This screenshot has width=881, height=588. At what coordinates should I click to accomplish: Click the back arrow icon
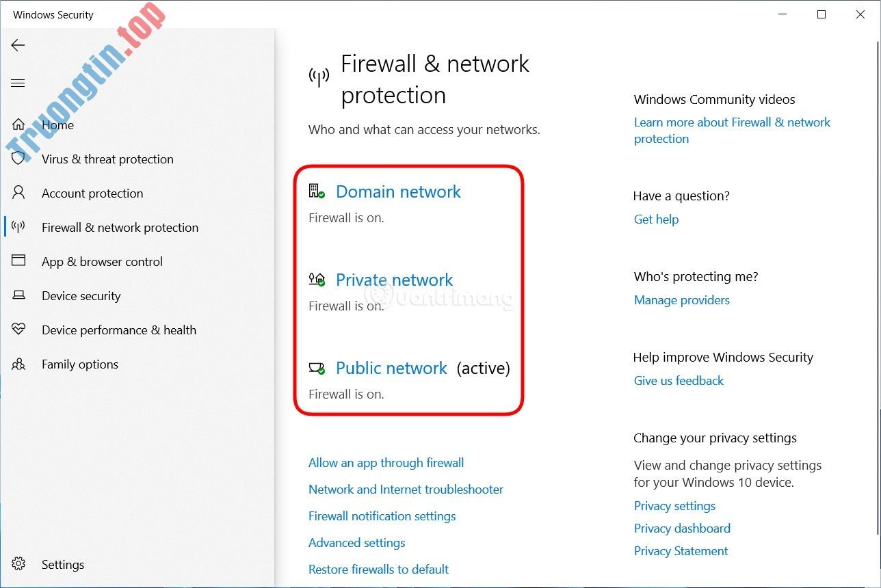(x=18, y=46)
